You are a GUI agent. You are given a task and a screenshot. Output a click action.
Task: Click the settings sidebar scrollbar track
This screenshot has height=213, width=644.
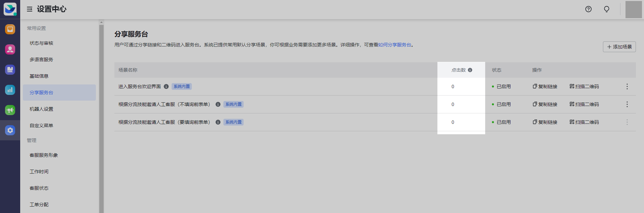(101, 119)
